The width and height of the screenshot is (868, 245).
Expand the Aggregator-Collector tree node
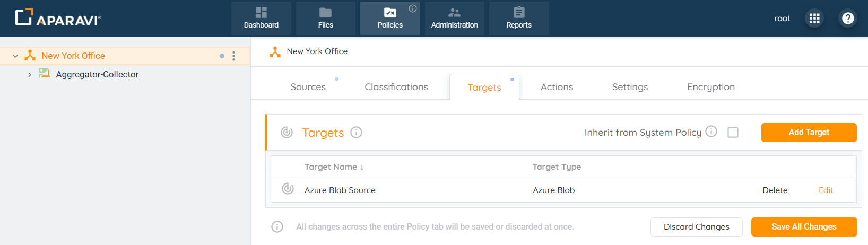(30, 75)
